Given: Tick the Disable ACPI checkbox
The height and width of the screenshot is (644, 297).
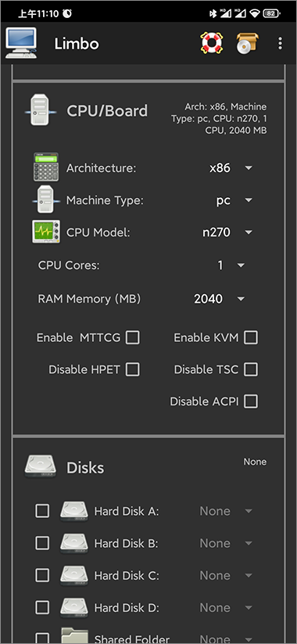Looking at the screenshot, I should [x=251, y=401].
